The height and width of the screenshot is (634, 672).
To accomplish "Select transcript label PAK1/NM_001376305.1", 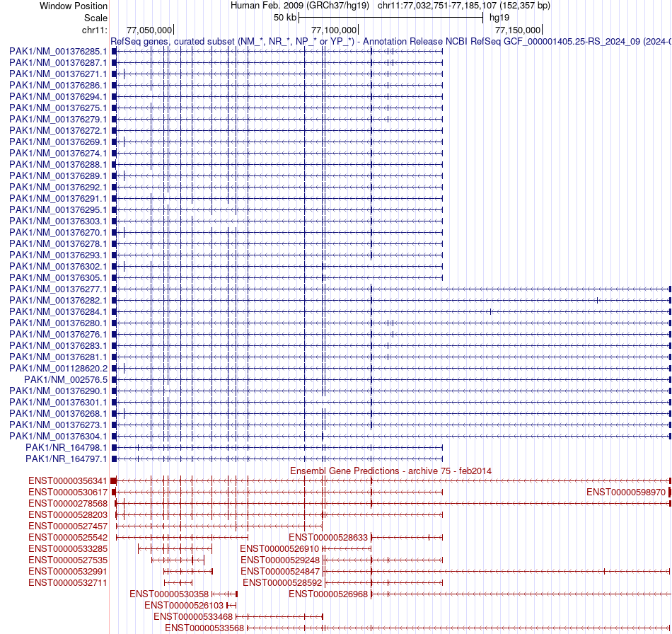I will [x=58, y=278].
